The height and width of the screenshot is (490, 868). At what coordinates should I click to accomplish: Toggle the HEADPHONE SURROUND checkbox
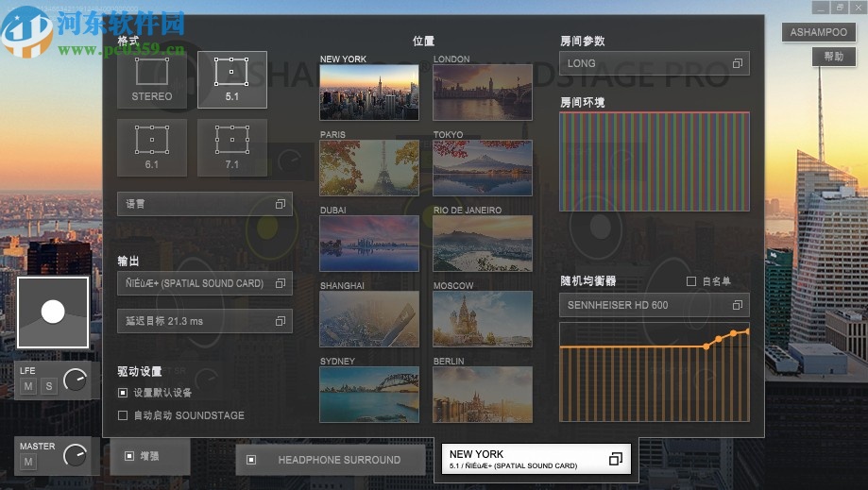[x=251, y=460]
